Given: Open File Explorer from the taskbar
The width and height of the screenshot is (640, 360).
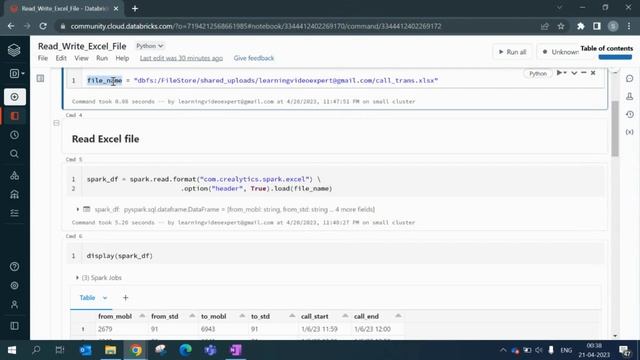Looking at the screenshot, I should (111, 350).
